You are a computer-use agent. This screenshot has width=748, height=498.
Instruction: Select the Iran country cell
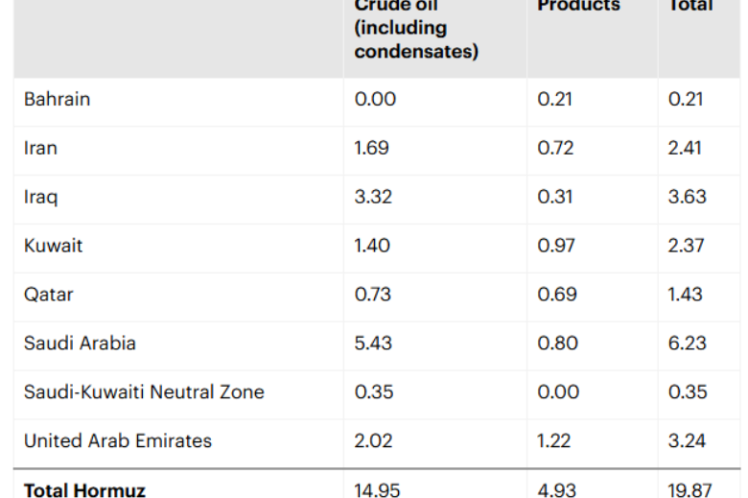[x=41, y=148]
